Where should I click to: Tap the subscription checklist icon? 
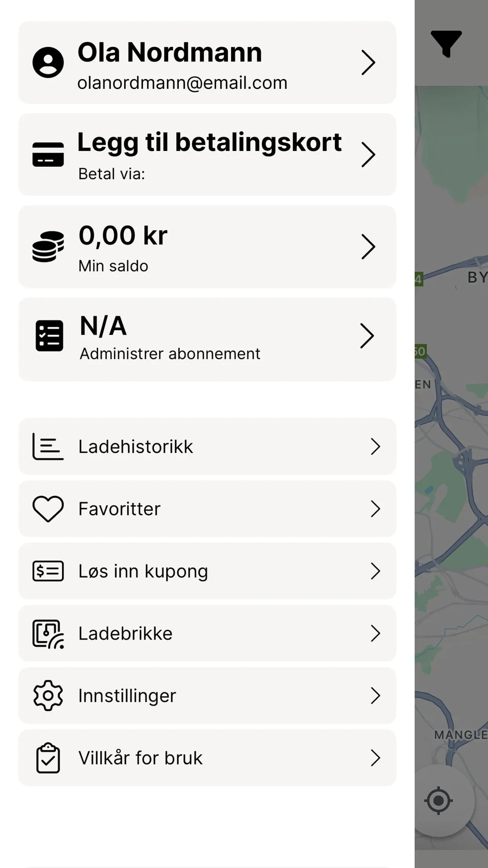(x=49, y=336)
